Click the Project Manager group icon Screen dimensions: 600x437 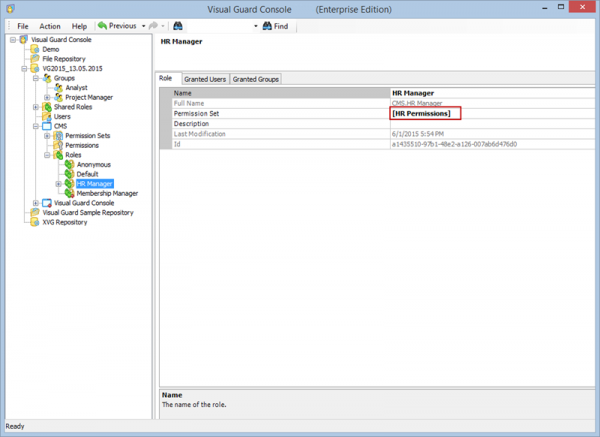click(58, 97)
